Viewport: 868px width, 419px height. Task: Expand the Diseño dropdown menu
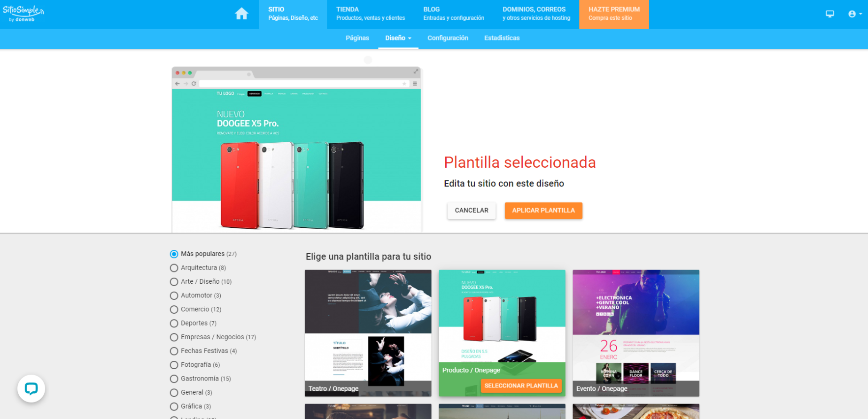(398, 38)
